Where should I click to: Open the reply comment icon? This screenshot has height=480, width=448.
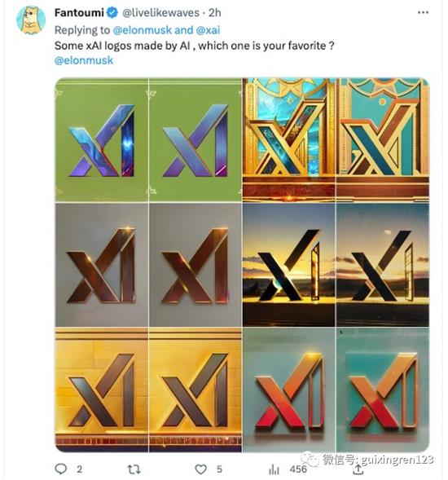click(x=60, y=469)
